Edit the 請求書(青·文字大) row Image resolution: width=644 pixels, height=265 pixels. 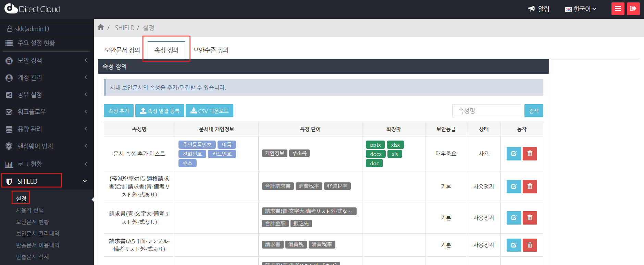(x=514, y=218)
